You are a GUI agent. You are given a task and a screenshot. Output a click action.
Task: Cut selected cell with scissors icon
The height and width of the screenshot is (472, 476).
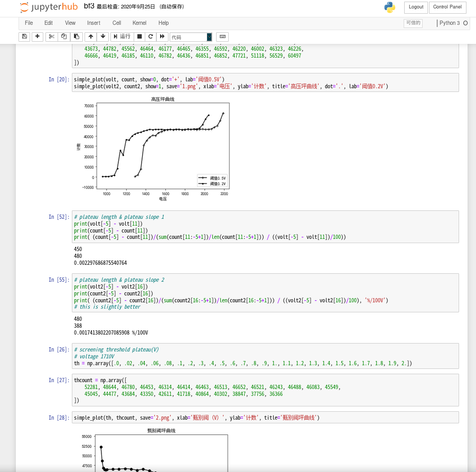coord(51,36)
